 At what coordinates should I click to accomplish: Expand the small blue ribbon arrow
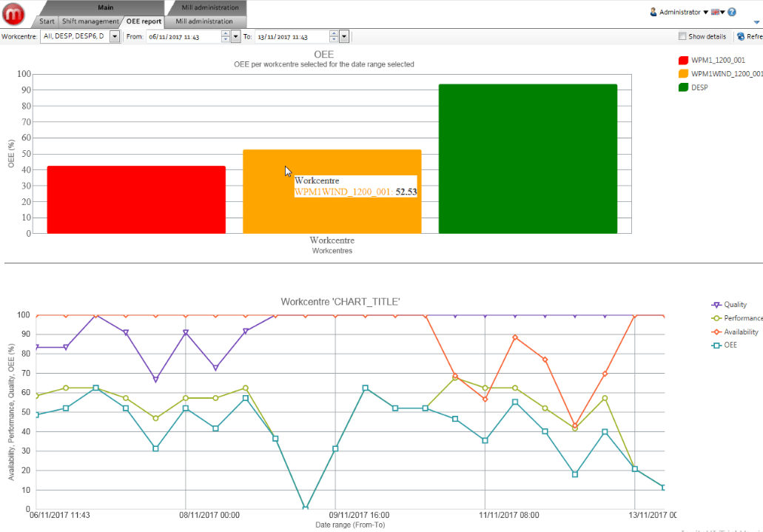(x=756, y=22)
